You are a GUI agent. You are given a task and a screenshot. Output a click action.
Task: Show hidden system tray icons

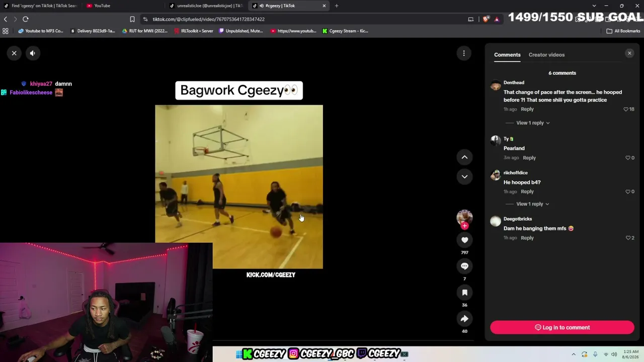pyautogui.click(x=574, y=354)
